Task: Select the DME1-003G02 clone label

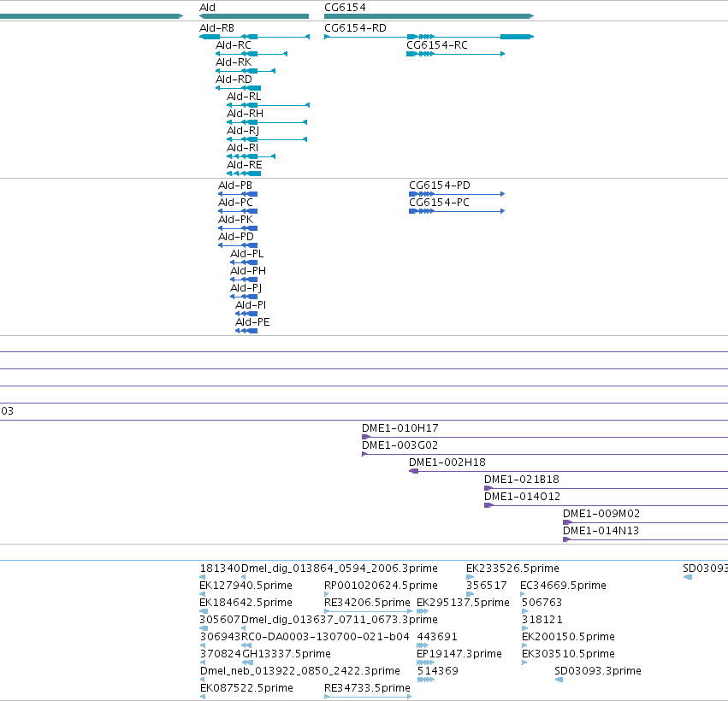Action: (400, 445)
